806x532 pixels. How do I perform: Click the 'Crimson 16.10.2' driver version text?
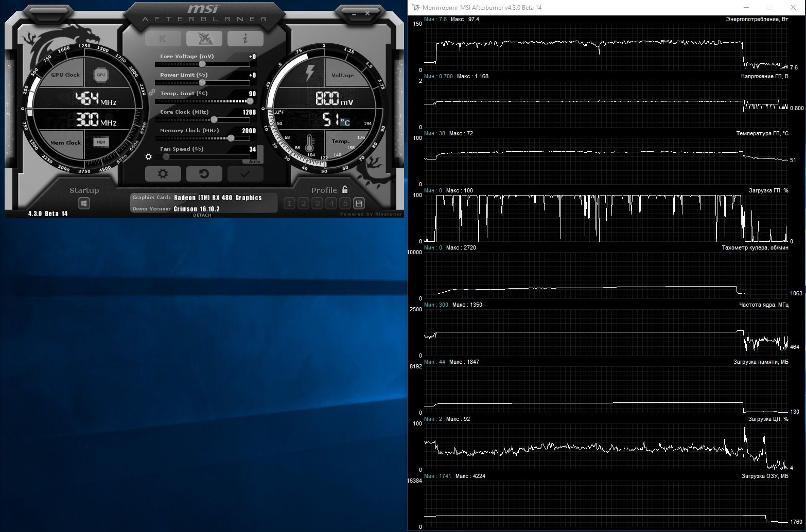197,209
